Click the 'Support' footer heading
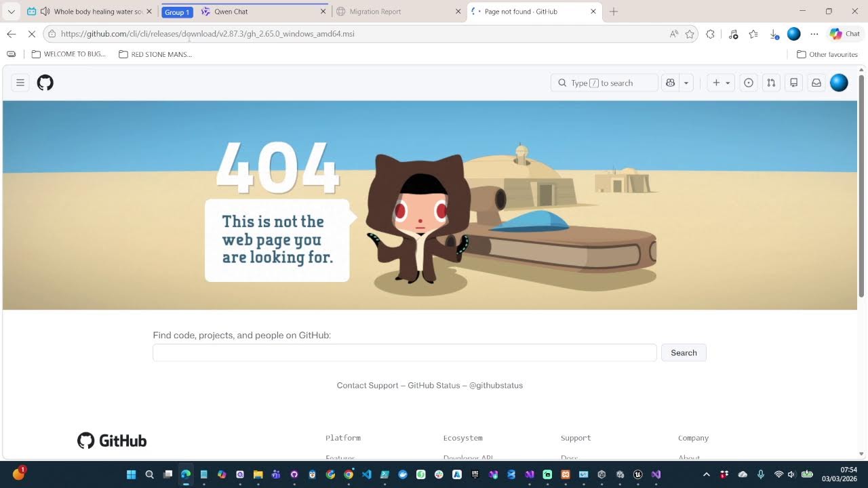Screen dimensions: 868x488 [576, 438]
